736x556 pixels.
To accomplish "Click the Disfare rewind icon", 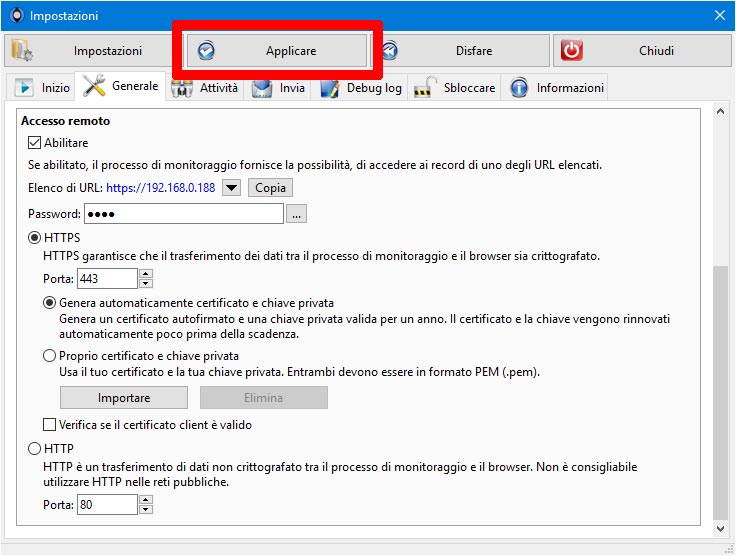I will [389, 51].
